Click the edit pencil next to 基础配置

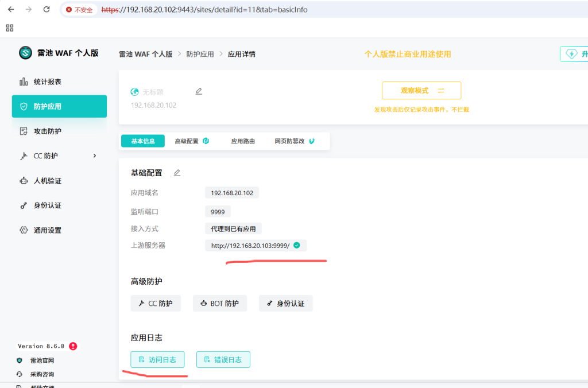pyautogui.click(x=177, y=173)
